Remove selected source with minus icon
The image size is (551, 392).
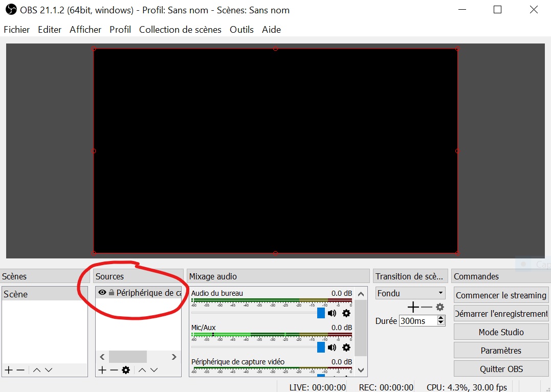point(114,370)
